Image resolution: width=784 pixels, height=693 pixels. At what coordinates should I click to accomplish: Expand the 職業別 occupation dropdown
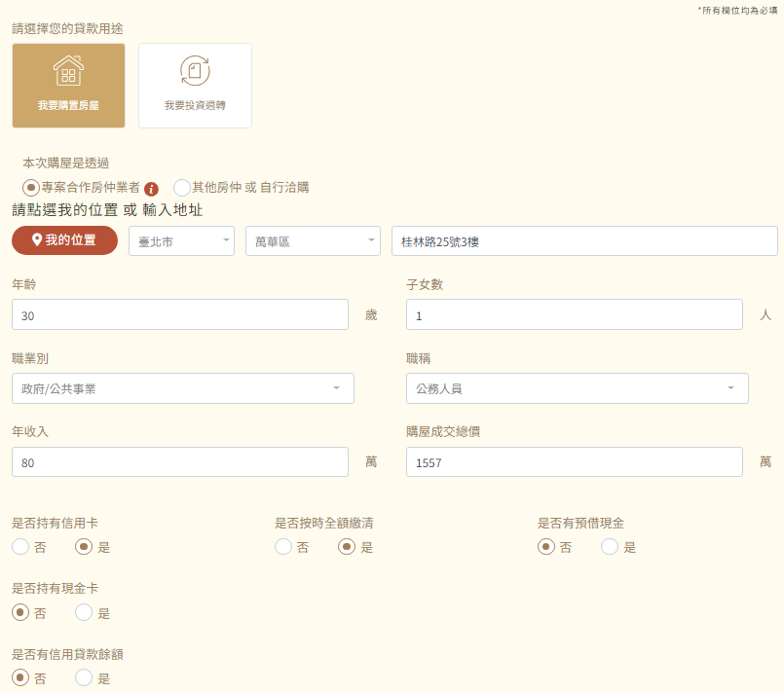[x=181, y=387]
